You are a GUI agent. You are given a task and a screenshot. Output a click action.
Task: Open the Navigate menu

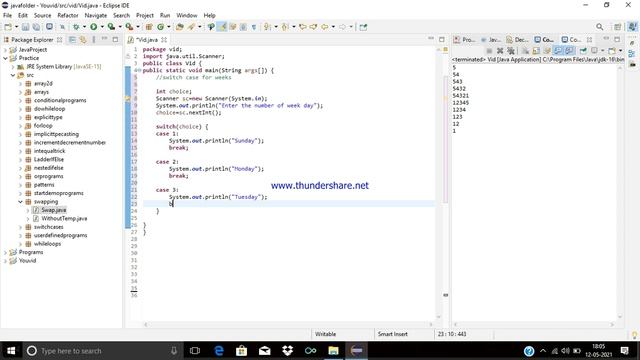(x=96, y=16)
